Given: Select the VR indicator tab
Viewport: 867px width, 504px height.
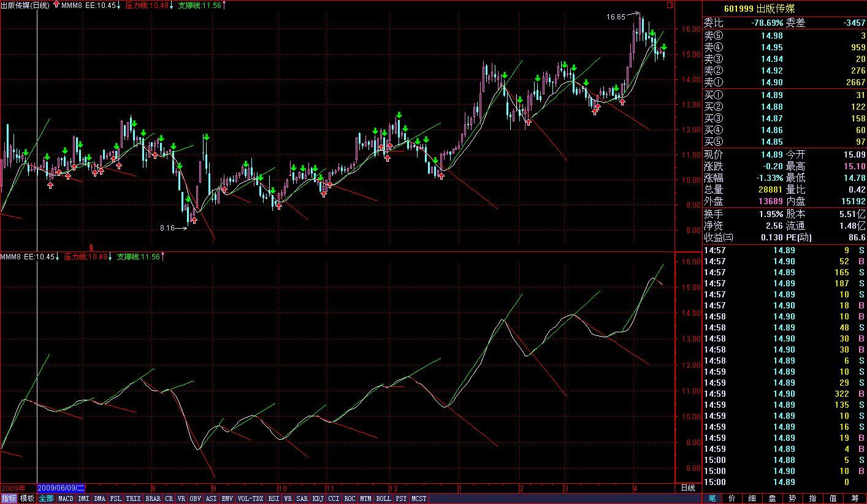Looking at the screenshot, I should tap(181, 499).
